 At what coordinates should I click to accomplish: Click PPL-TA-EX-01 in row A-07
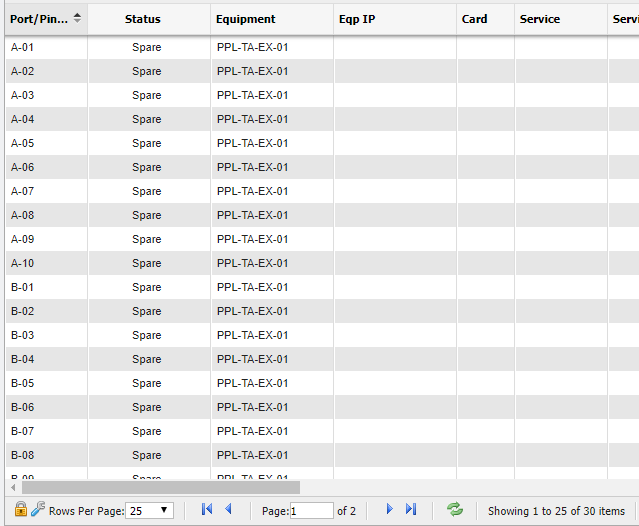252,191
